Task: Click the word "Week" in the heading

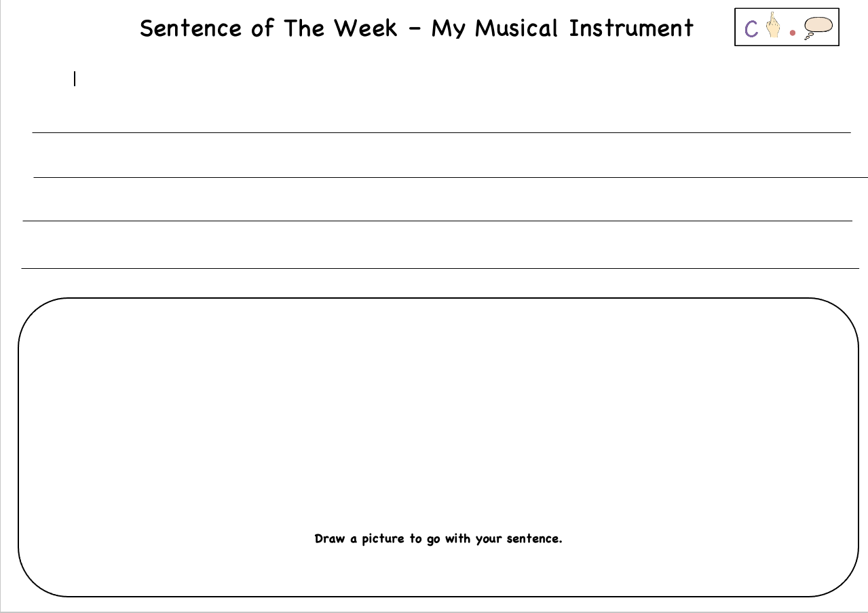Action: (365, 29)
